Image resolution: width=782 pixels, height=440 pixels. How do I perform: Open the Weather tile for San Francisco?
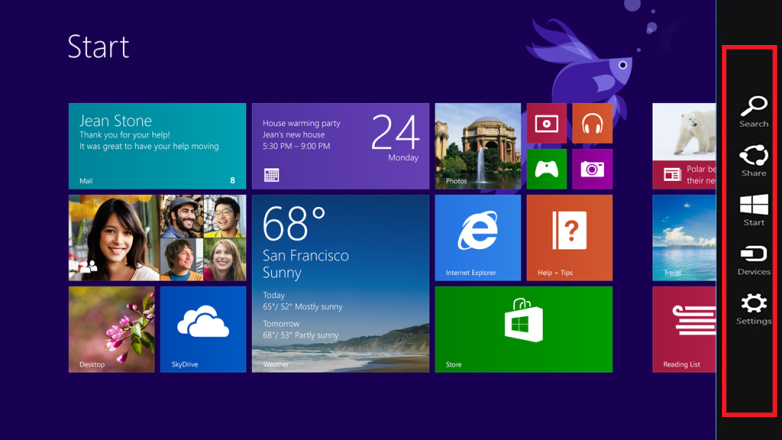coord(340,283)
